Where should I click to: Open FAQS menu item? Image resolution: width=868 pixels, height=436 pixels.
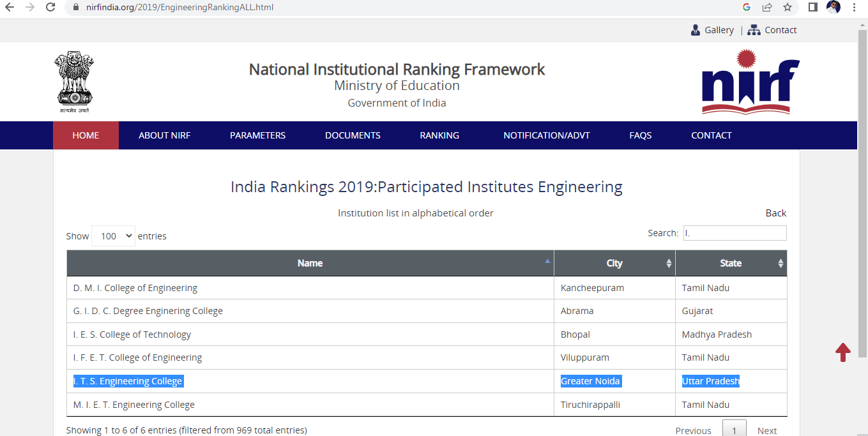point(641,135)
